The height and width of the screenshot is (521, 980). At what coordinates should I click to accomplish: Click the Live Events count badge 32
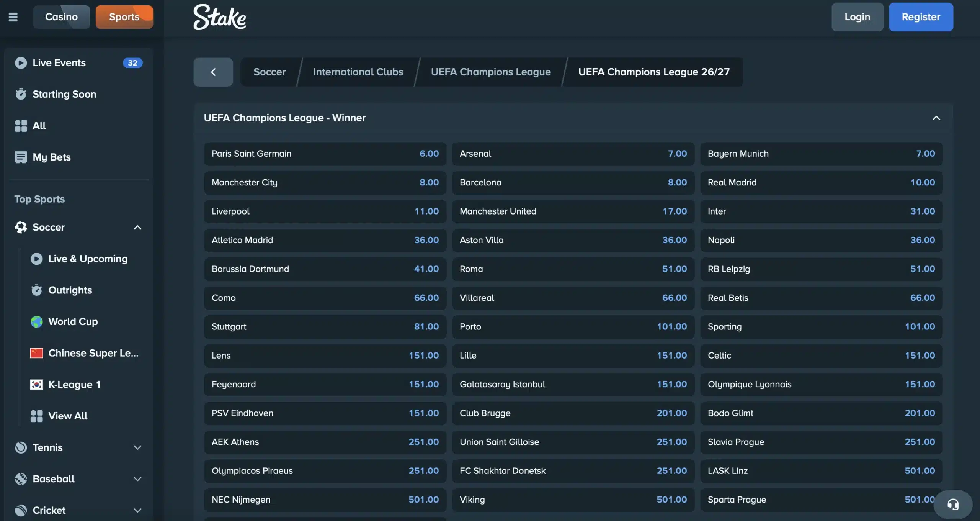[132, 63]
